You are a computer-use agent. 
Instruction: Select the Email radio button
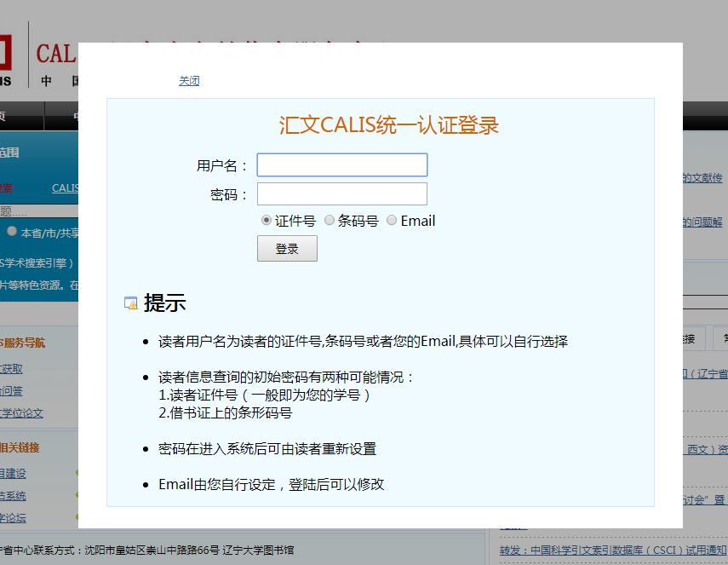(392, 220)
